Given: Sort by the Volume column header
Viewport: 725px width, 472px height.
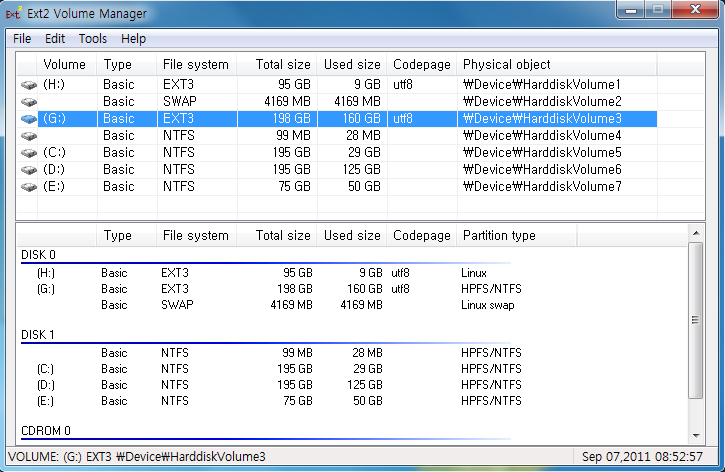Looking at the screenshot, I should pos(67,64).
